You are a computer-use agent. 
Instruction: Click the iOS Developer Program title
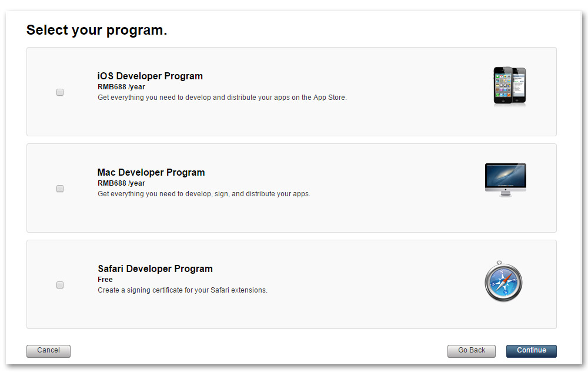click(x=150, y=76)
